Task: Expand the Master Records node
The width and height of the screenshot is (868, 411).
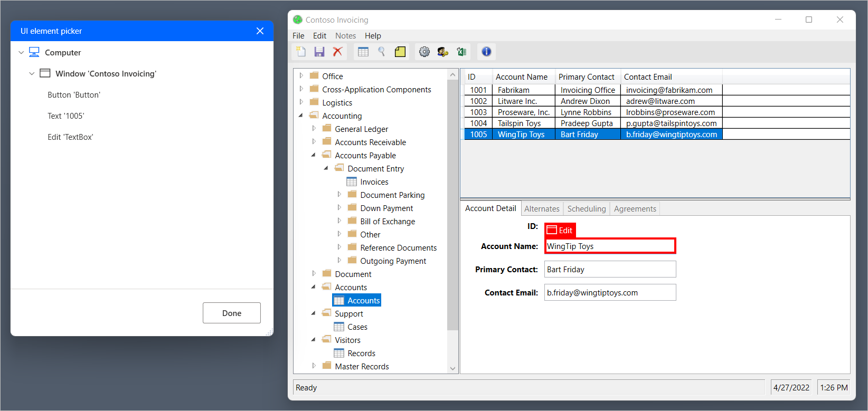Action: 314,366
